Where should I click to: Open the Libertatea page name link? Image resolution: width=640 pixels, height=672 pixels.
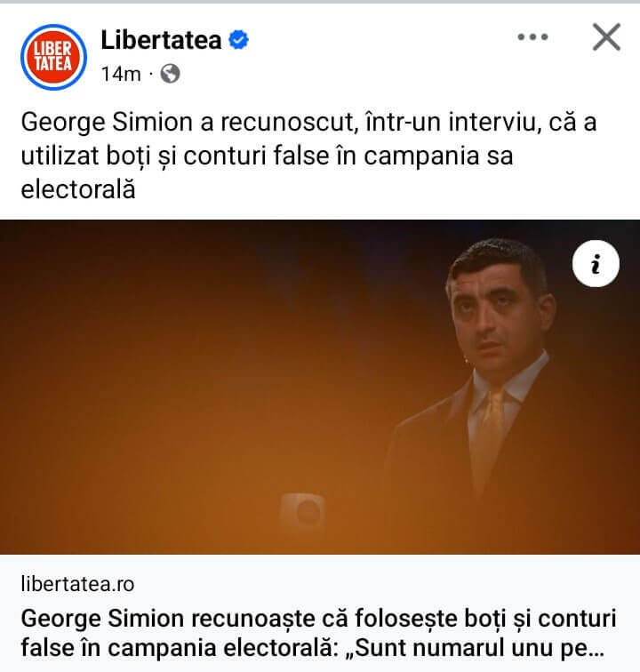tap(161, 40)
